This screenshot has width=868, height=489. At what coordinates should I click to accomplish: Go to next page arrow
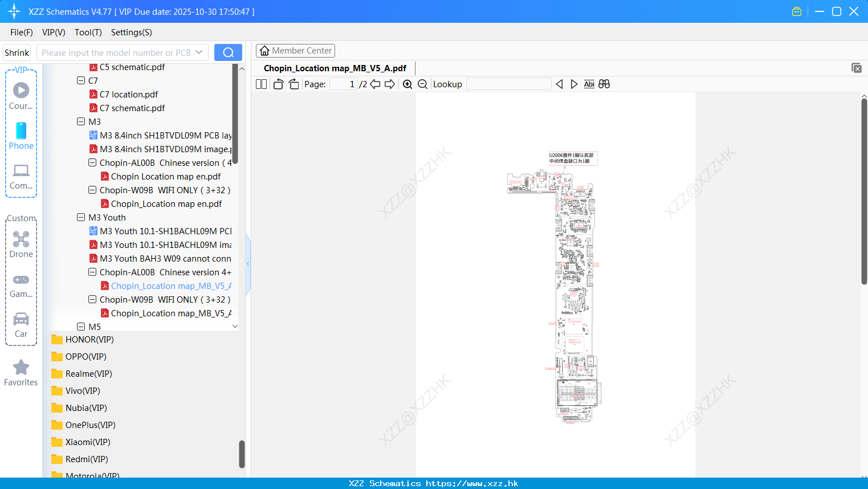click(390, 84)
